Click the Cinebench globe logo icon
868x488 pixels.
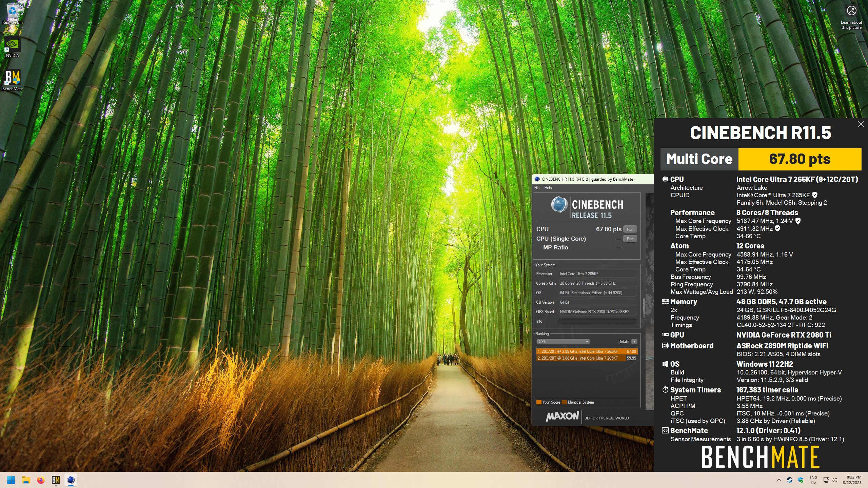[x=559, y=204]
